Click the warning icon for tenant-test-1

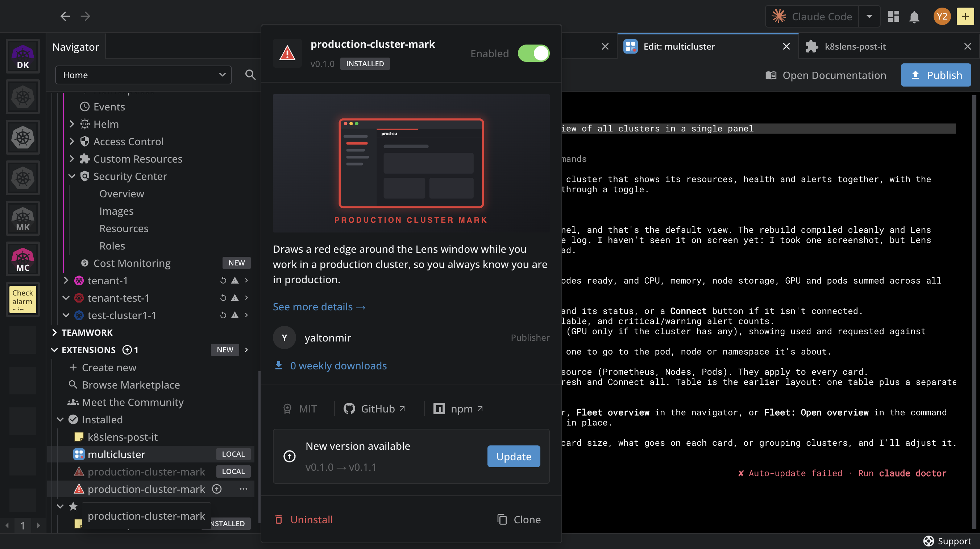[x=235, y=298]
